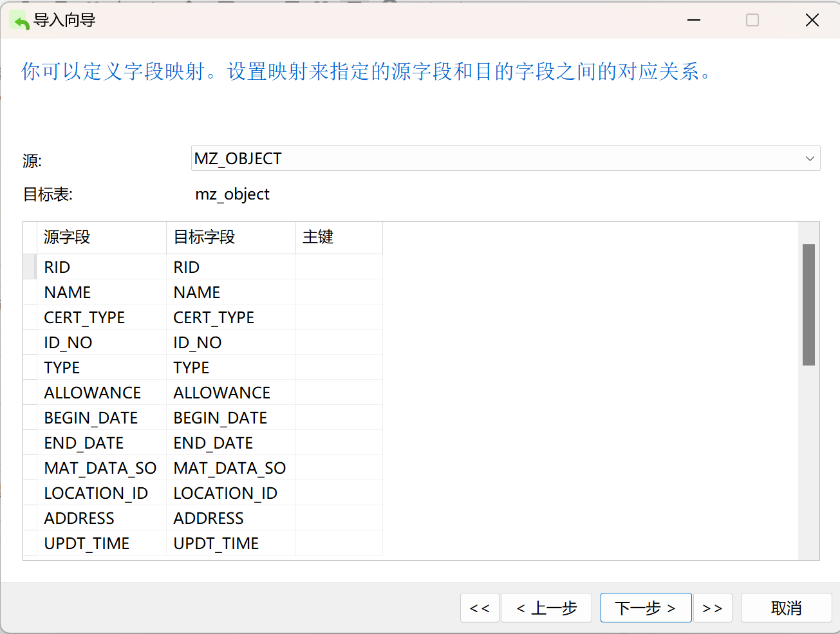Click the < 上一步 button
840x634 pixels.
click(546, 608)
